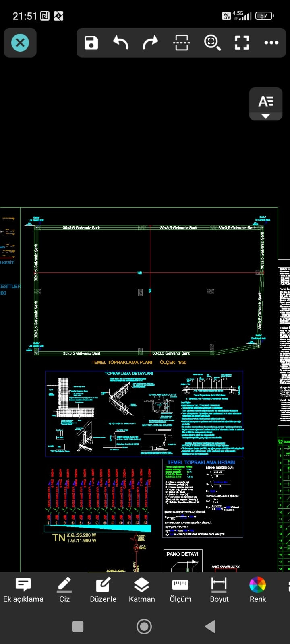Expand the text style panel
This screenshot has height=644, width=290.
[265, 104]
